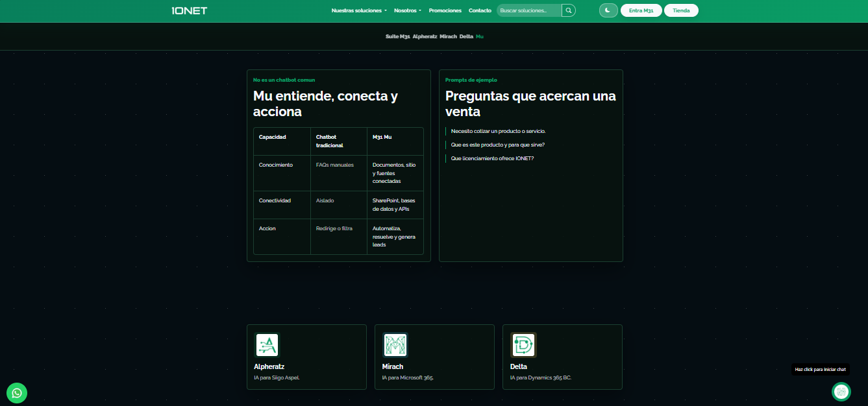Expand Nosotros dropdown menu

(x=408, y=10)
